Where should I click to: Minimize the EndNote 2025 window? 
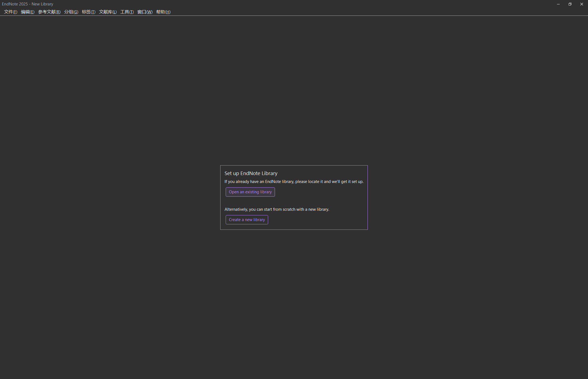click(x=558, y=4)
